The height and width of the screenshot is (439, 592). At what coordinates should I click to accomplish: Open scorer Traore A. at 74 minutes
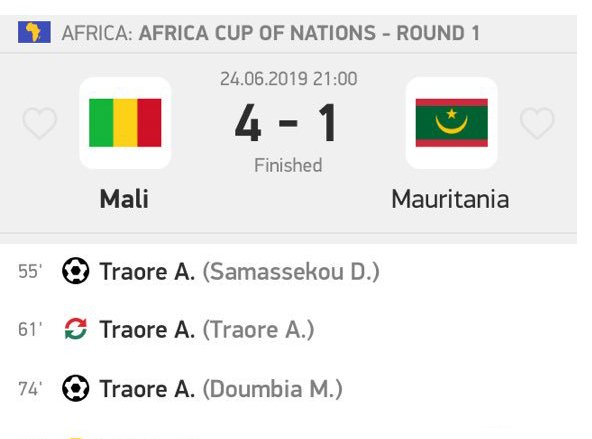click(147, 388)
